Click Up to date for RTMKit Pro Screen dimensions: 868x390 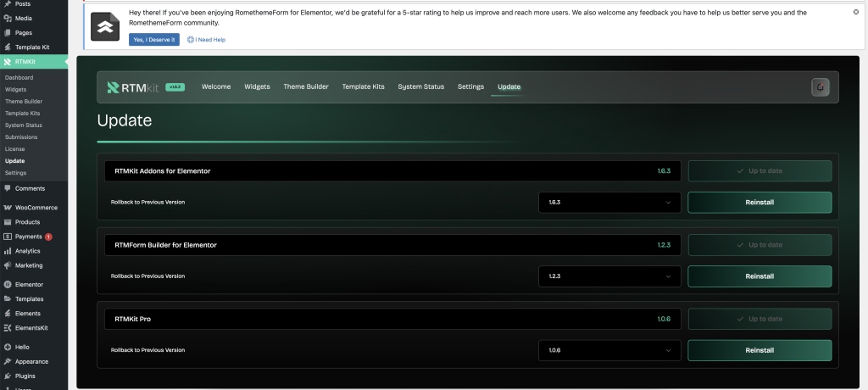[759, 319]
